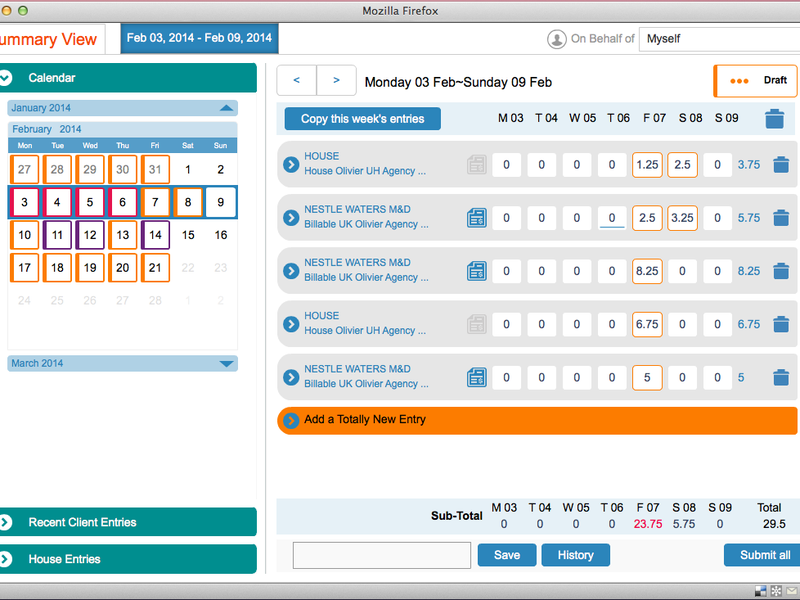
Task: Go to next week with right arrow
Action: [336, 80]
